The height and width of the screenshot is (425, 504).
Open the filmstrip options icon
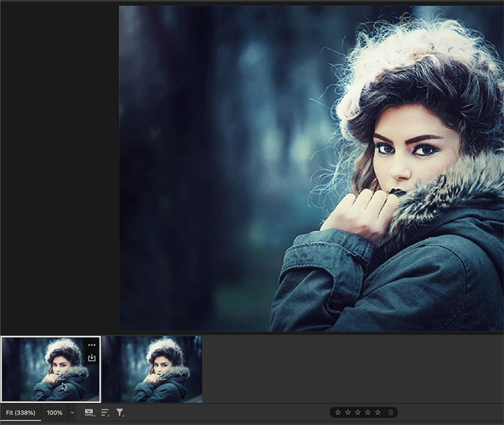pyautogui.click(x=89, y=412)
